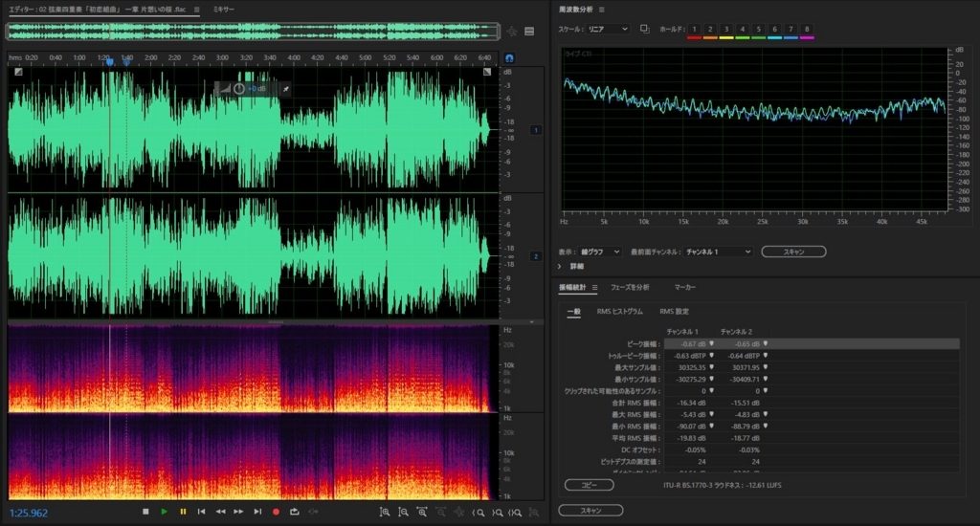Click the Zoom Out Amplitude icon
This screenshot has width=980, height=526.
click(x=404, y=513)
